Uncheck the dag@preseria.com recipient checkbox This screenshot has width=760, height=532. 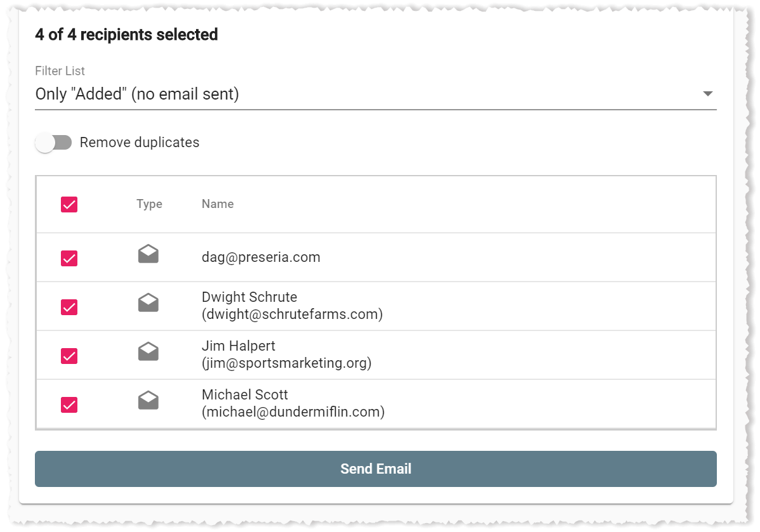click(x=69, y=258)
